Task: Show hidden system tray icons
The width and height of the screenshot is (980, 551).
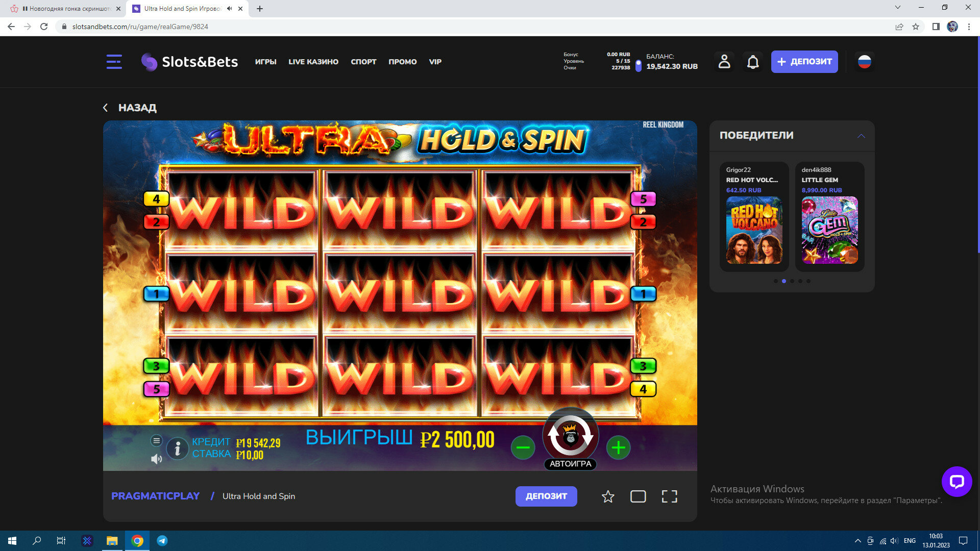Action: [857, 541]
